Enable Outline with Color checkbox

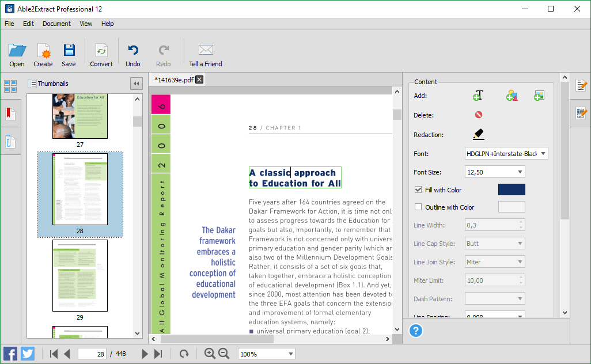pos(418,207)
